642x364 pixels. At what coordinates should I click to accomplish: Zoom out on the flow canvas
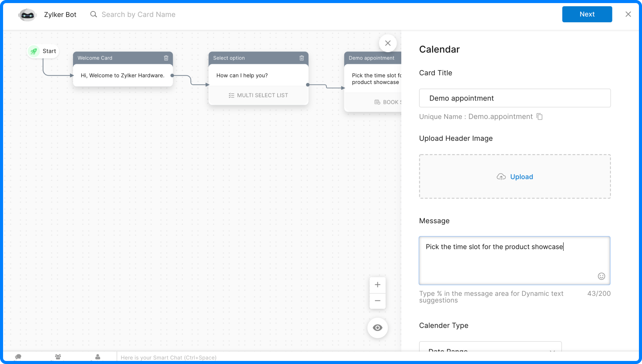(x=377, y=301)
